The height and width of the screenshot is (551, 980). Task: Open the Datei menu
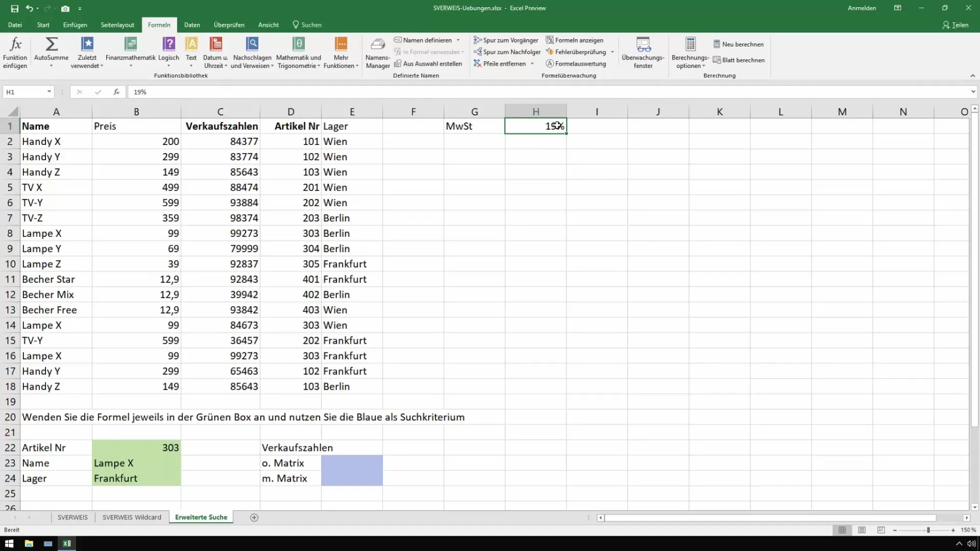pyautogui.click(x=15, y=25)
